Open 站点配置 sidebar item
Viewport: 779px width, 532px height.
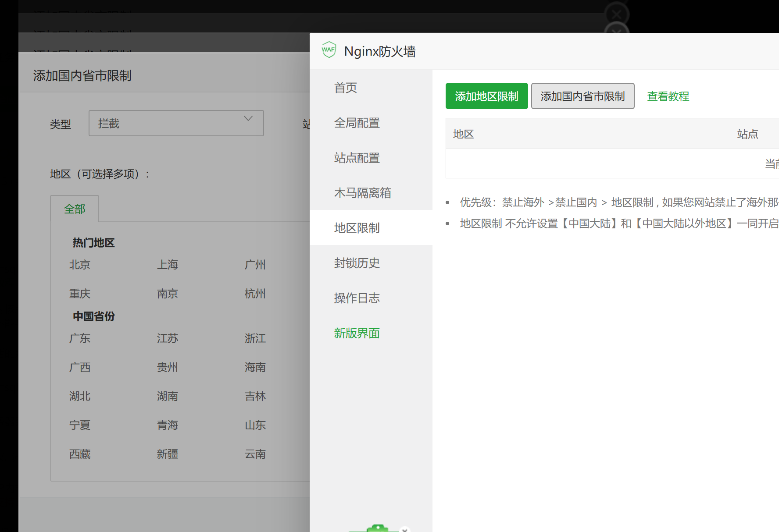(x=371, y=157)
